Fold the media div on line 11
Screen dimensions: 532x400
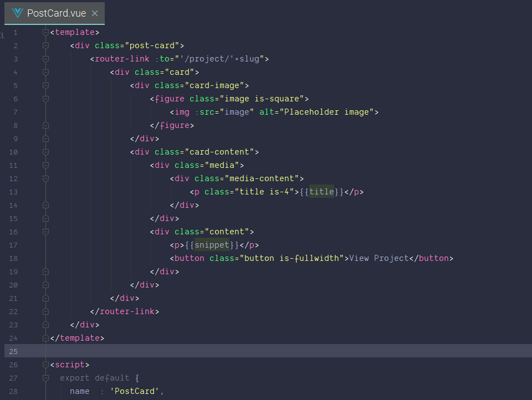click(46, 165)
